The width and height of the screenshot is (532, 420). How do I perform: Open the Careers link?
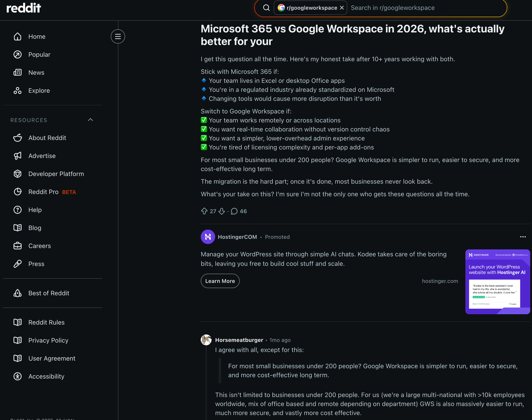40,246
